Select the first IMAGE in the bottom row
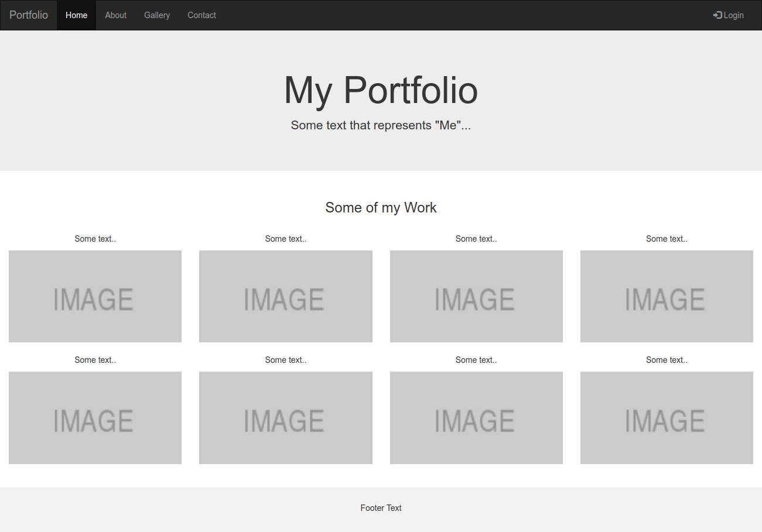This screenshot has width=762, height=532. coord(95,417)
